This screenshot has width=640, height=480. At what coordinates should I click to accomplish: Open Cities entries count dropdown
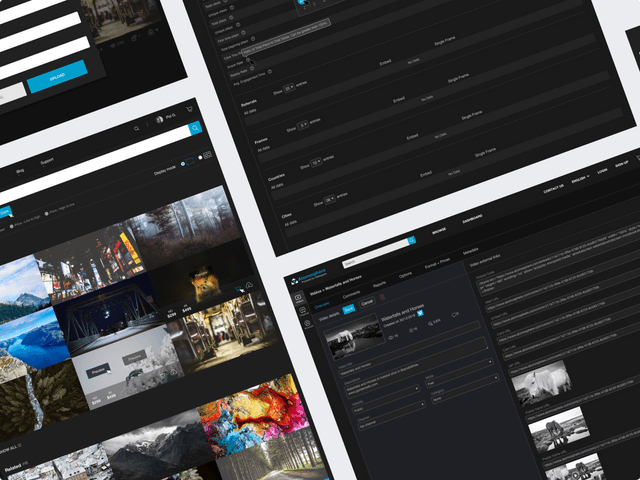pyautogui.click(x=330, y=200)
